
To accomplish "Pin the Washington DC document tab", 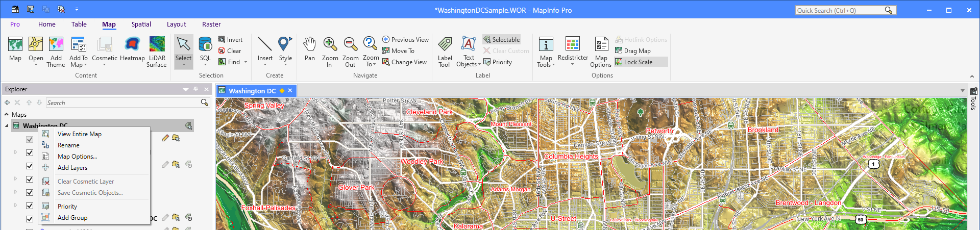I will [x=282, y=91].
